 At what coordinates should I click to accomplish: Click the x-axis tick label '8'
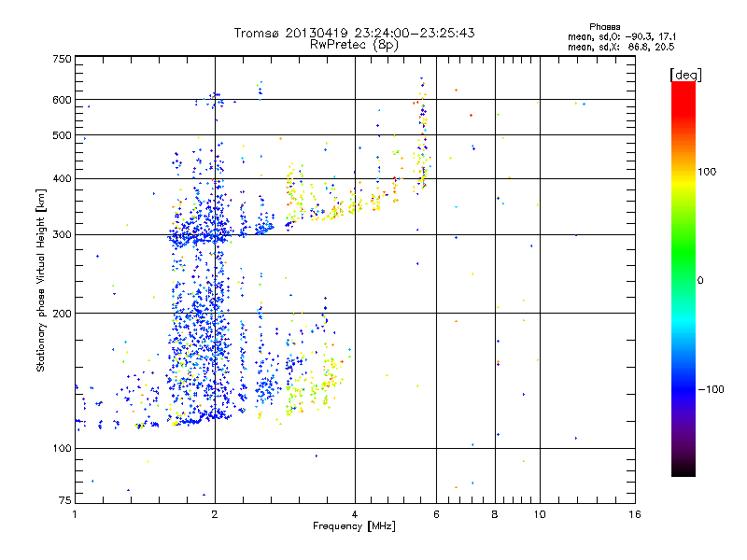495,514
